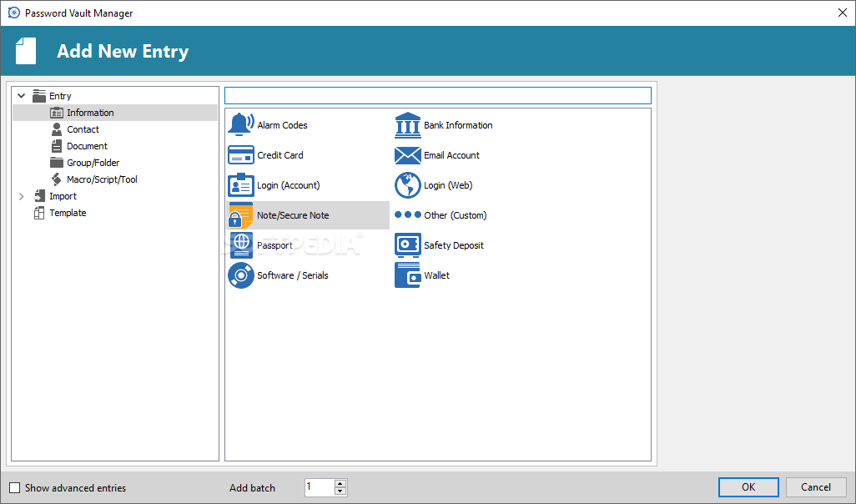Image resolution: width=856 pixels, height=504 pixels.
Task: Select the Alarm Codes bell icon
Action: [241, 124]
